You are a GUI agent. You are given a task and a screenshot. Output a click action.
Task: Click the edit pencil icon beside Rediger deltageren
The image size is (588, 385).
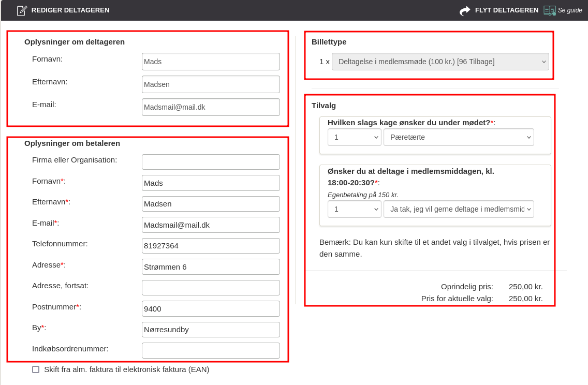click(22, 10)
